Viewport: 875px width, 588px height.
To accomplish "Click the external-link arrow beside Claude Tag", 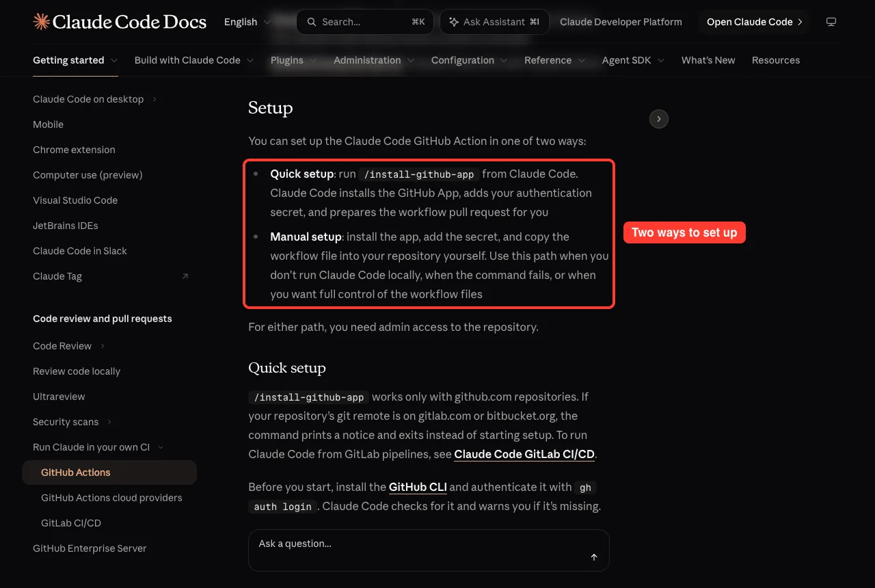I will click(185, 276).
